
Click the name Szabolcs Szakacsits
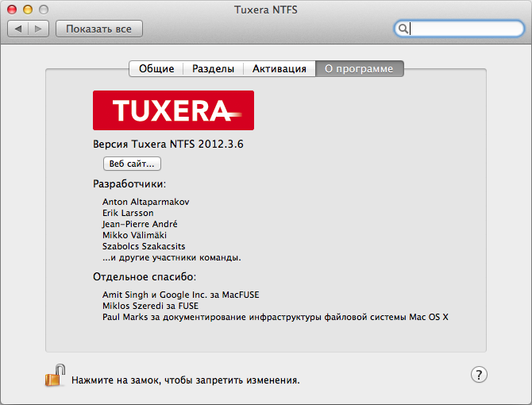click(x=144, y=246)
